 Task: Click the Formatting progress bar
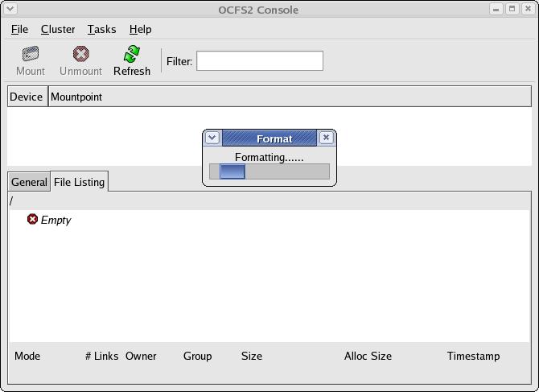[269, 171]
